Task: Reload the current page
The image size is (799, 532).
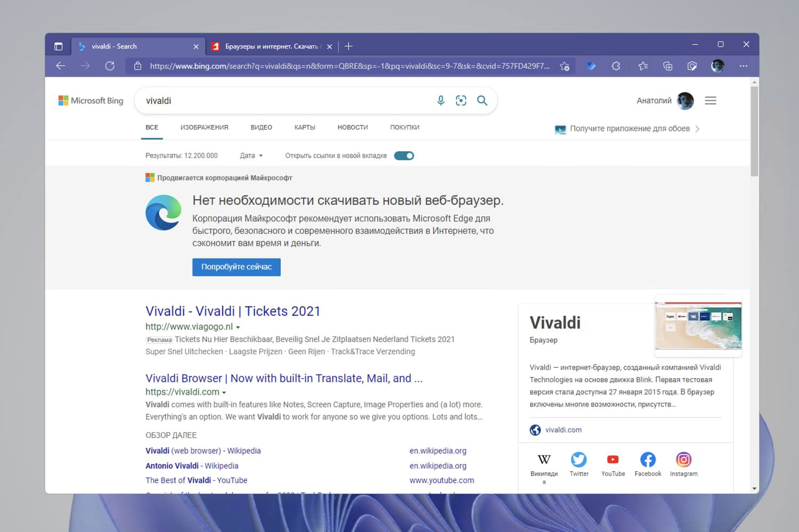Action: click(x=110, y=66)
